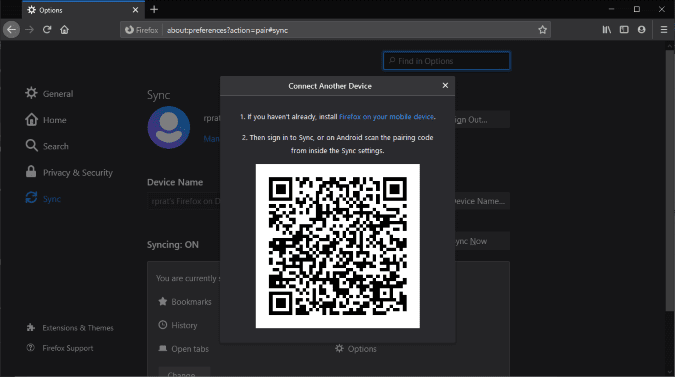This screenshot has height=377, width=675.
Task: Open the Home settings category
Action: coord(46,120)
